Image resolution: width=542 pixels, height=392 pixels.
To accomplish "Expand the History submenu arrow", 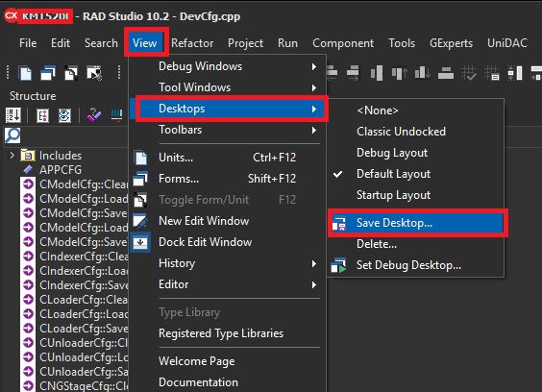I will (314, 264).
